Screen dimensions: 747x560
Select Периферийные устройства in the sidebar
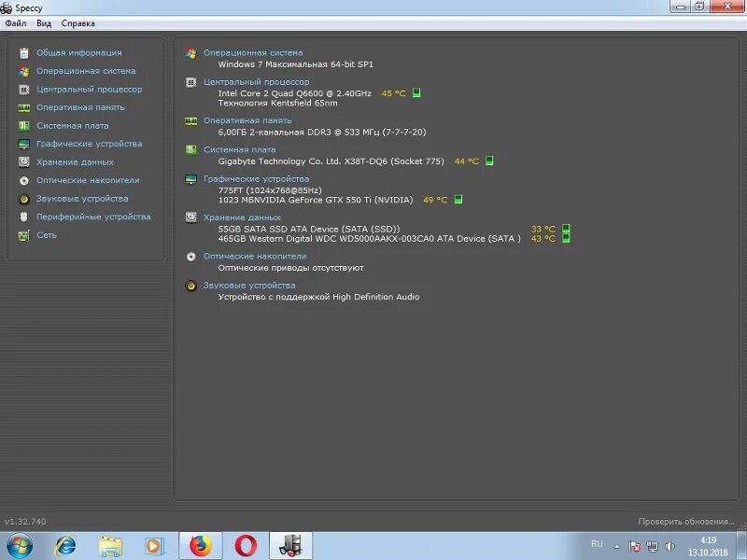(94, 217)
